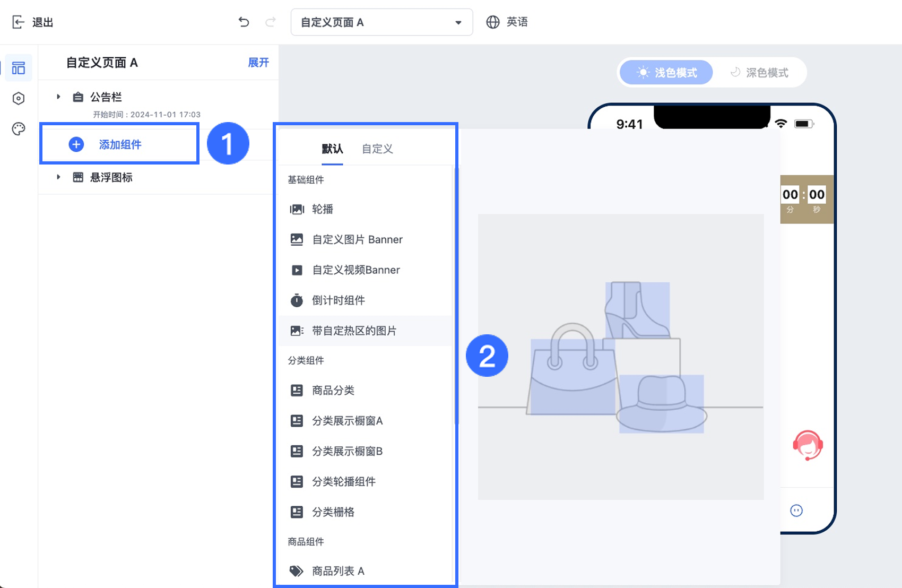This screenshot has width=902, height=588.
Task: Click the 带自定热区的图片 hotspot image icon
Action: [297, 331]
